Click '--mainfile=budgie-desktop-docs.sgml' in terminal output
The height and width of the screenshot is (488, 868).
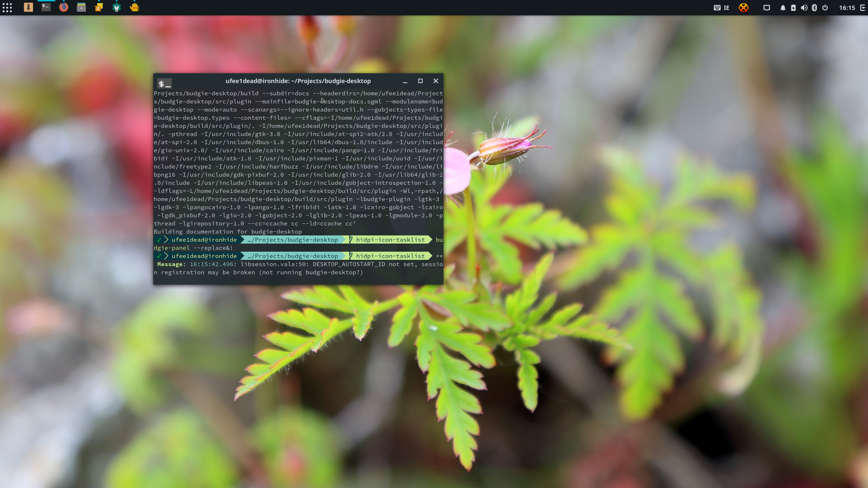(x=318, y=102)
